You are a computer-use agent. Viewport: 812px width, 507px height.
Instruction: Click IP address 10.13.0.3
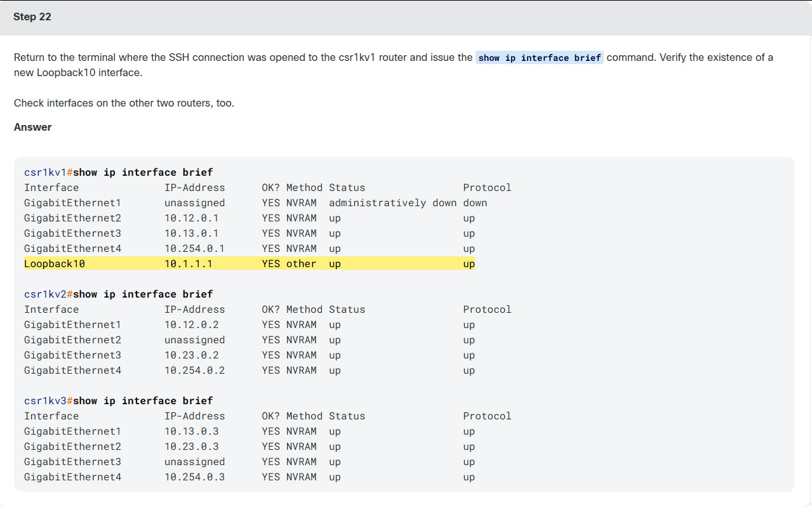(x=192, y=431)
